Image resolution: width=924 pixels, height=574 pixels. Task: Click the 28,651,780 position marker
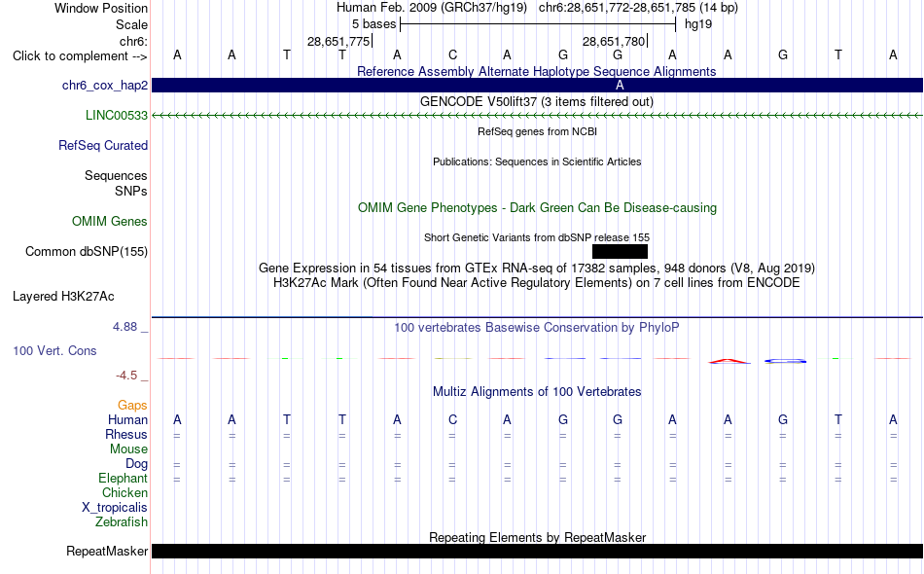coord(614,41)
